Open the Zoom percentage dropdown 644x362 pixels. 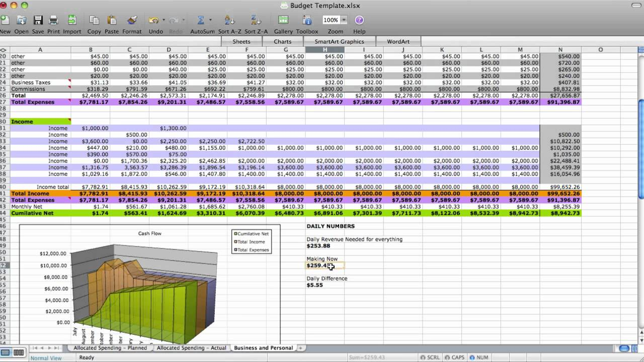click(345, 20)
